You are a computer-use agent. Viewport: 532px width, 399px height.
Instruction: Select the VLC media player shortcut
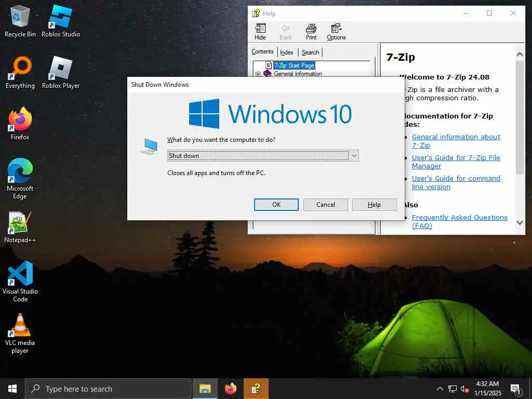(20, 333)
